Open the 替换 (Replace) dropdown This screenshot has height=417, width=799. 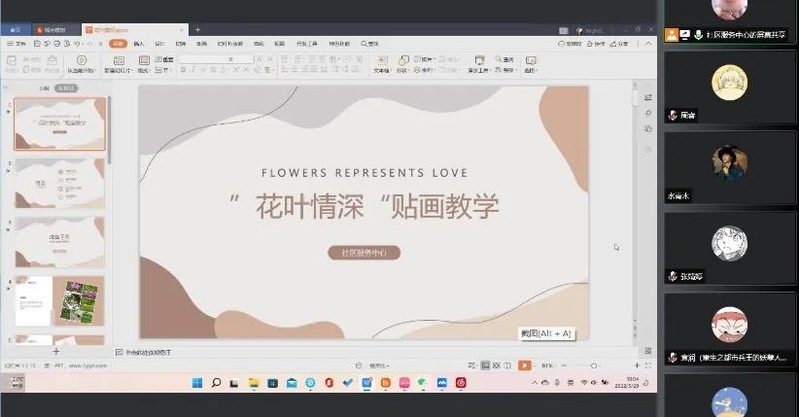[x=504, y=70]
